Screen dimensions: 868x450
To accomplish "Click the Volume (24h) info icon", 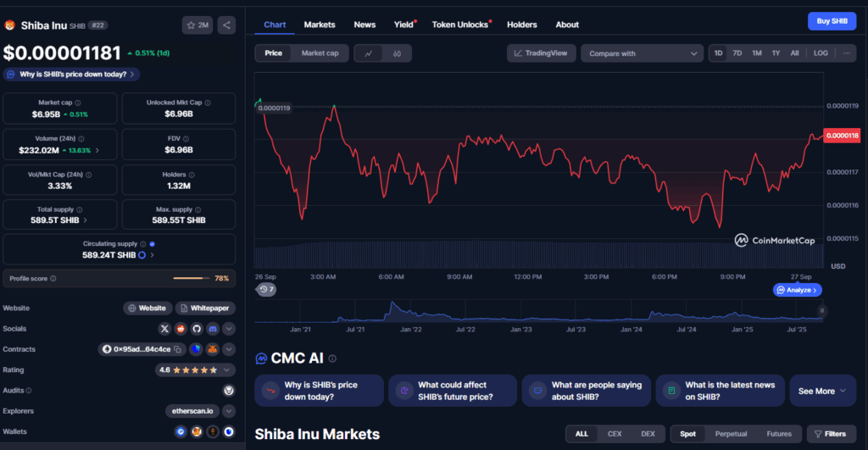I will point(81,139).
